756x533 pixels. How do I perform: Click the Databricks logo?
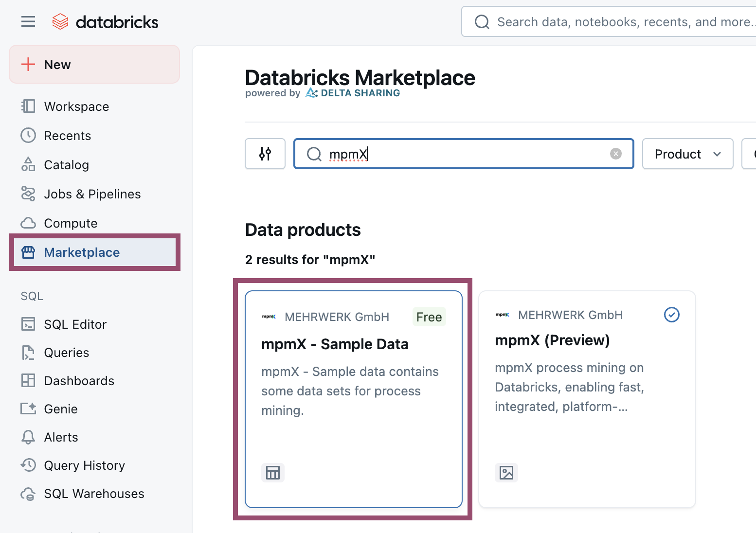click(105, 22)
